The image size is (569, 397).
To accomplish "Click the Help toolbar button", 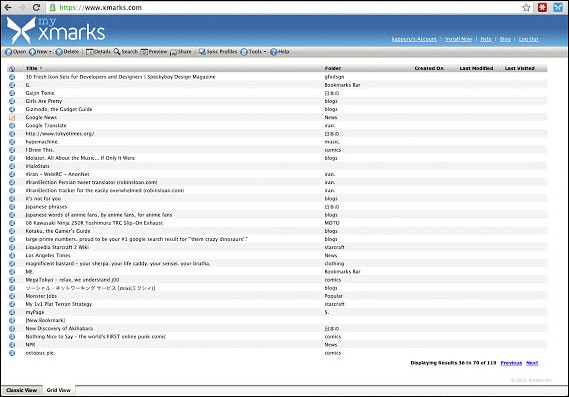I will [x=280, y=52].
